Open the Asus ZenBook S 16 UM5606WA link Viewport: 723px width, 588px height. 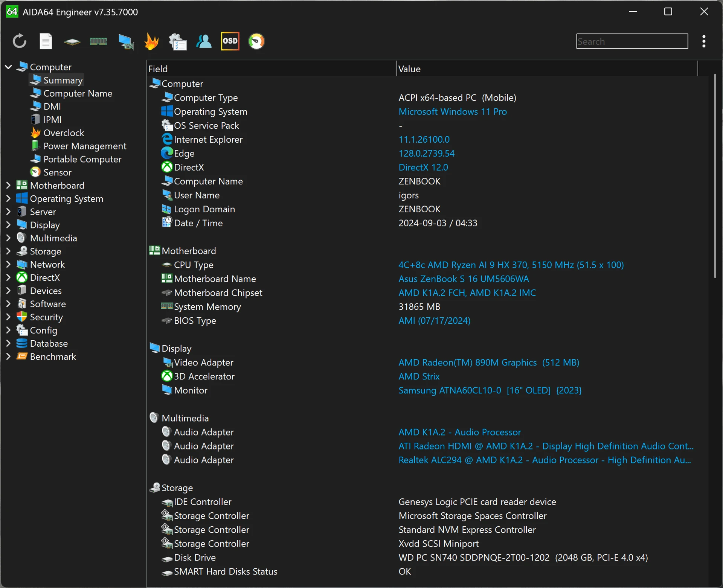pos(464,279)
